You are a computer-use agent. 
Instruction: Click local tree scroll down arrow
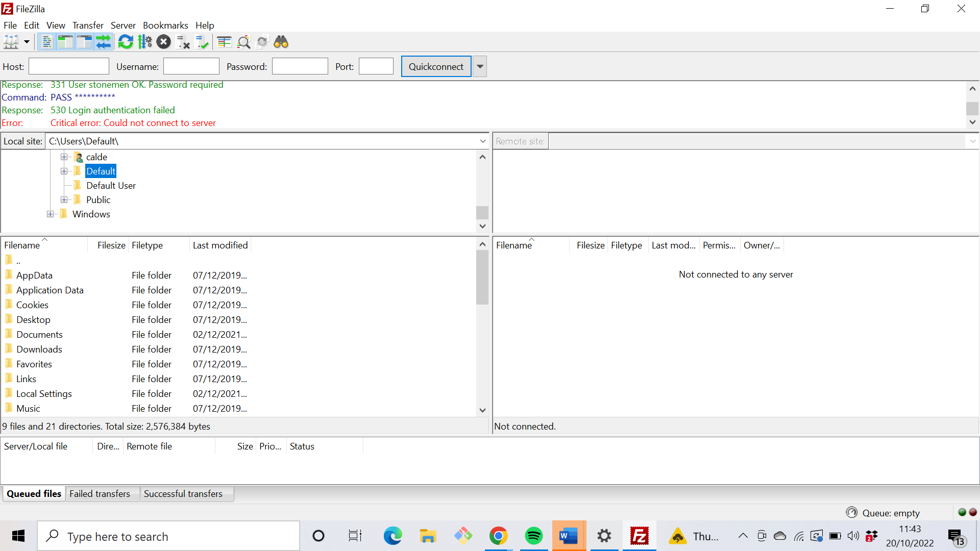(x=482, y=226)
